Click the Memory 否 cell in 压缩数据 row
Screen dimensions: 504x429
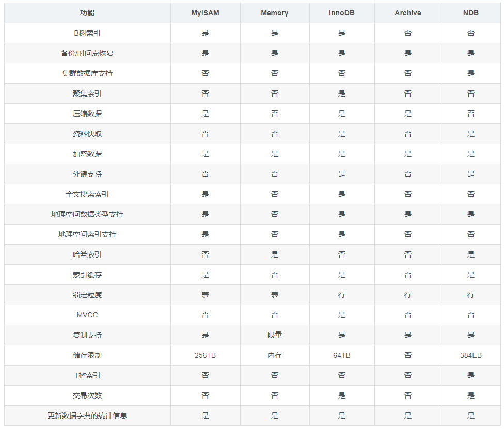click(275, 114)
